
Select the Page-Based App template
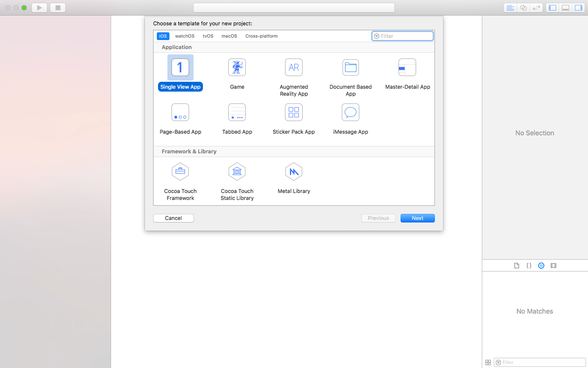(180, 113)
